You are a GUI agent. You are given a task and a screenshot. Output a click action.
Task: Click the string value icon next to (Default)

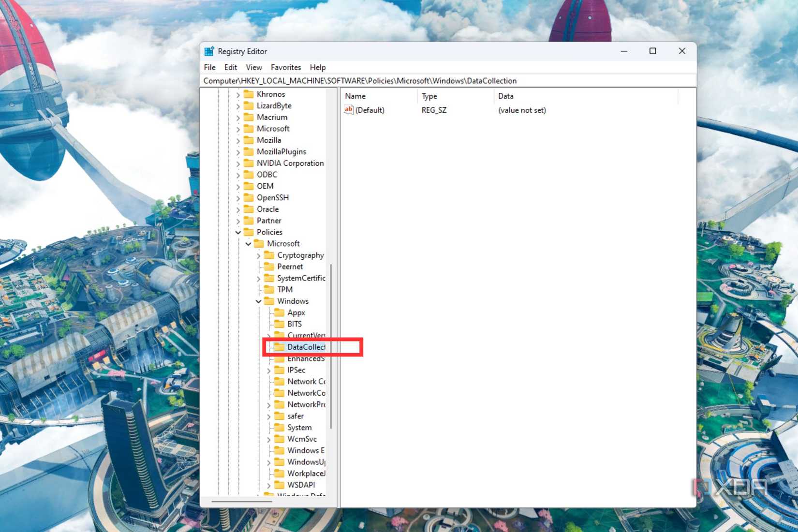click(349, 110)
